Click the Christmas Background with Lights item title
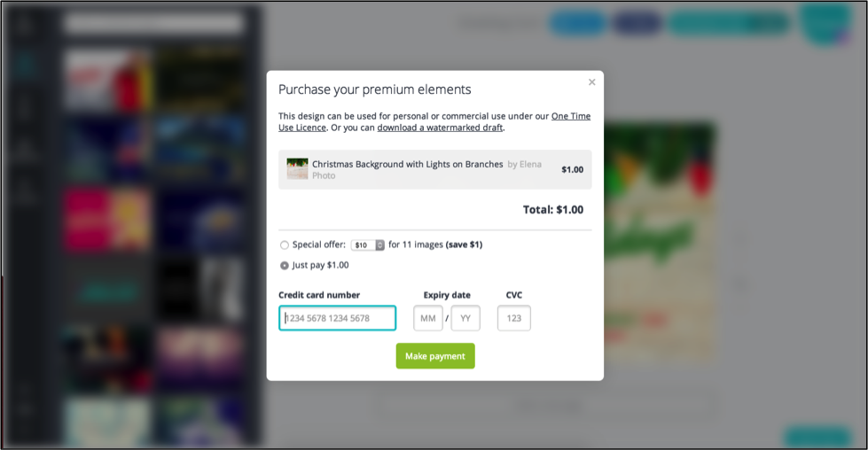This screenshot has width=868, height=450. click(408, 164)
